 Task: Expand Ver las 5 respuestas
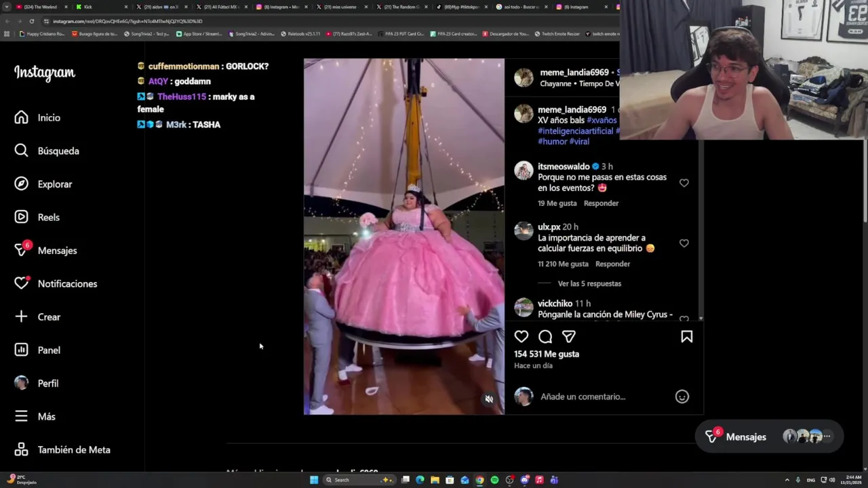coord(589,284)
